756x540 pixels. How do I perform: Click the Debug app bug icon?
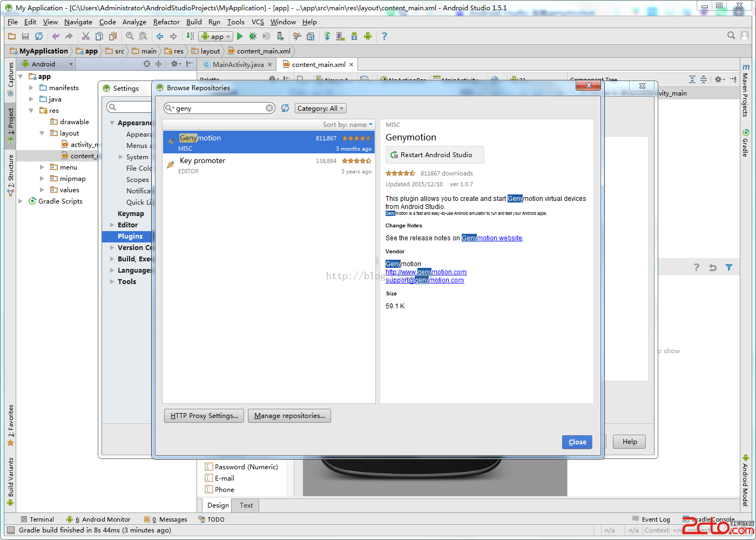coord(253,36)
